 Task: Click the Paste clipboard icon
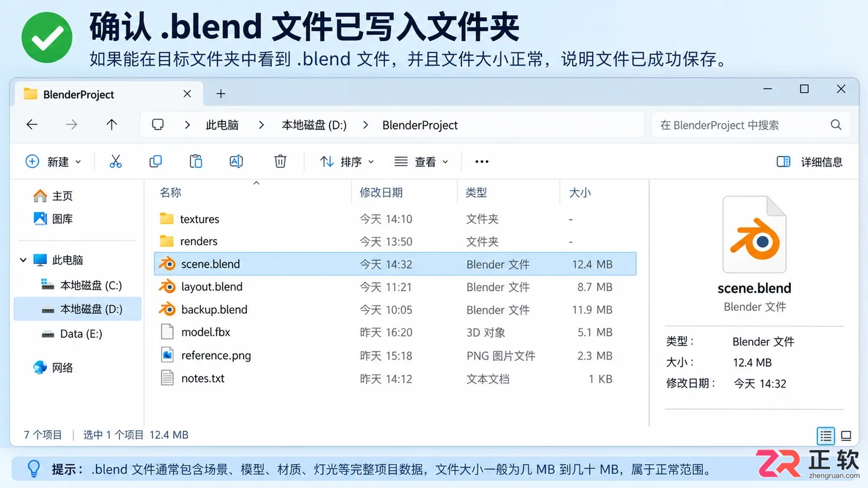point(196,161)
